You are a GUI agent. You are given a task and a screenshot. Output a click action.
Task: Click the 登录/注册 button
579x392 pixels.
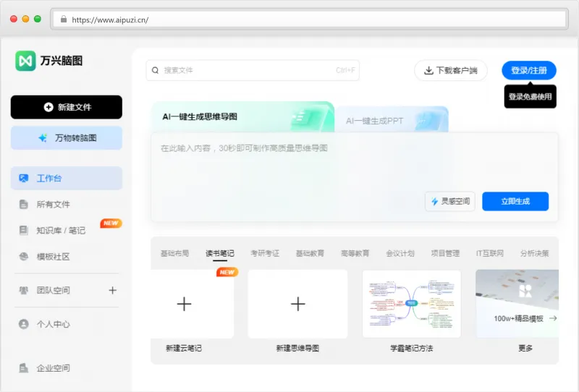coord(529,70)
